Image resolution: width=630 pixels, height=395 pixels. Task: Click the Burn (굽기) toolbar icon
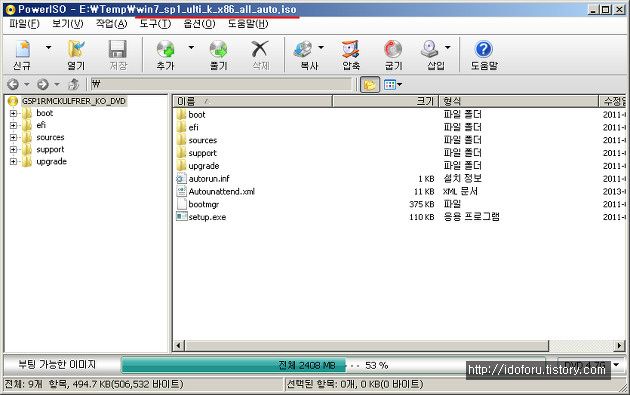point(393,50)
